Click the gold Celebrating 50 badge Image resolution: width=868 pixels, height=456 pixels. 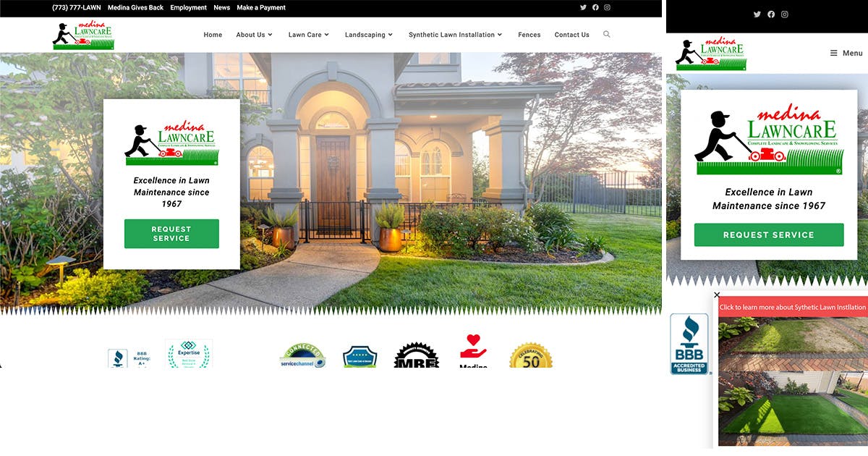coord(531,355)
